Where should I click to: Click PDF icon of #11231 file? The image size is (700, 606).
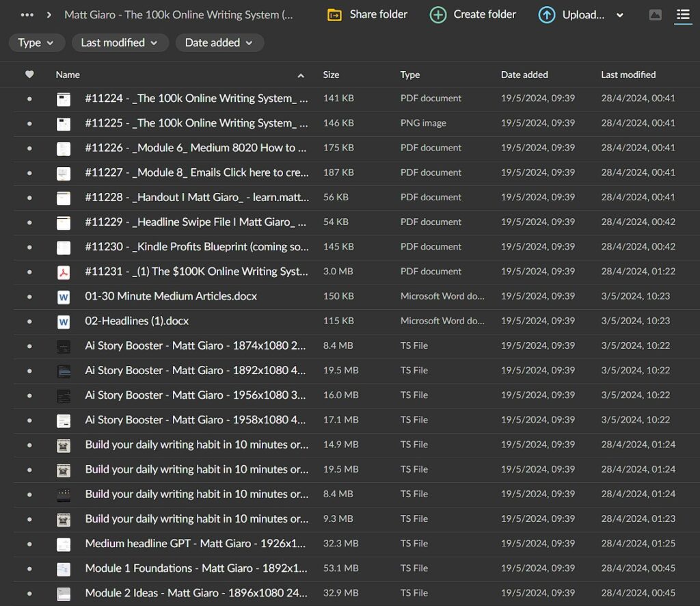64,272
